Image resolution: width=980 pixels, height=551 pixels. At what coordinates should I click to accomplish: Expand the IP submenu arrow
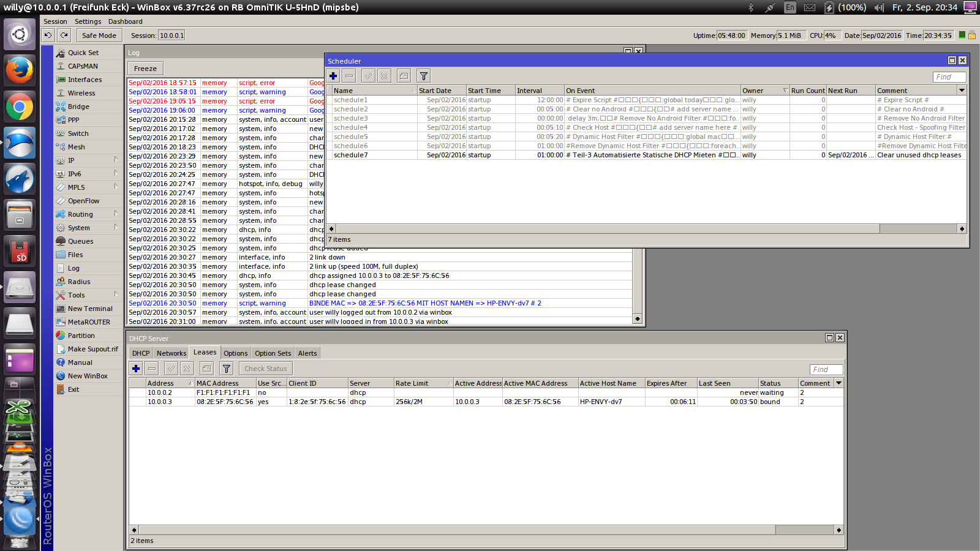pos(116,160)
